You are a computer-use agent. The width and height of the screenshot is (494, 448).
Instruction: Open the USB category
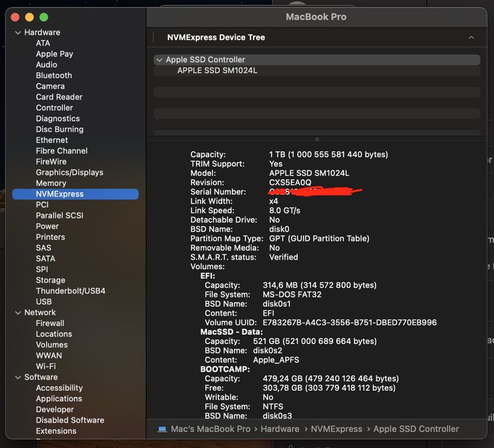[x=44, y=302]
